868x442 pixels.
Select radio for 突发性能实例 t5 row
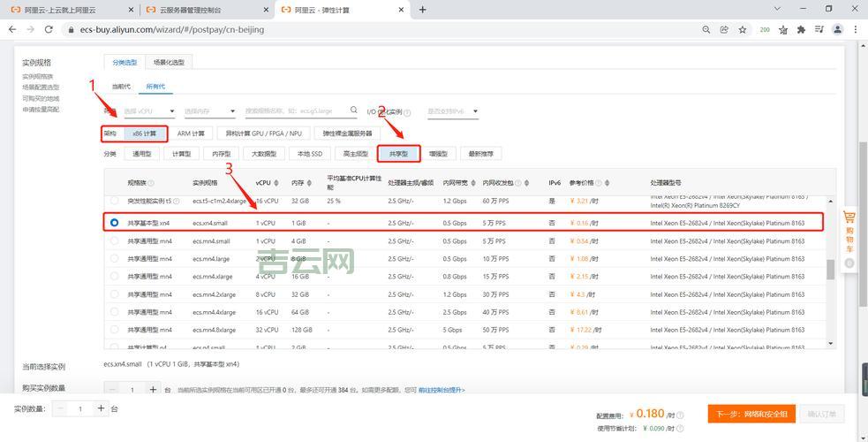[x=115, y=201]
